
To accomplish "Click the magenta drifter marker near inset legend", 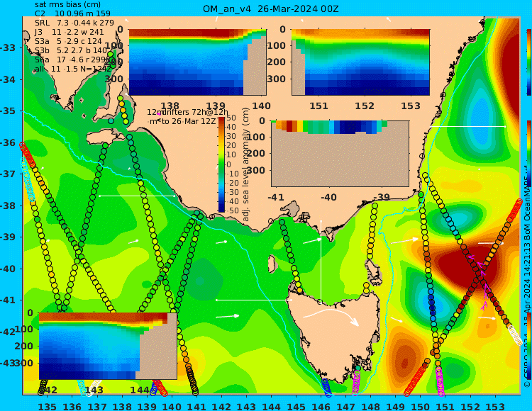I will tap(158, 114).
